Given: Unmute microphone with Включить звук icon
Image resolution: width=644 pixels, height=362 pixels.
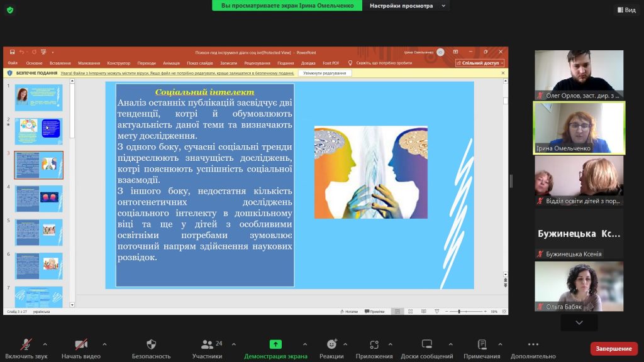Looking at the screenshot, I should 26,344.
